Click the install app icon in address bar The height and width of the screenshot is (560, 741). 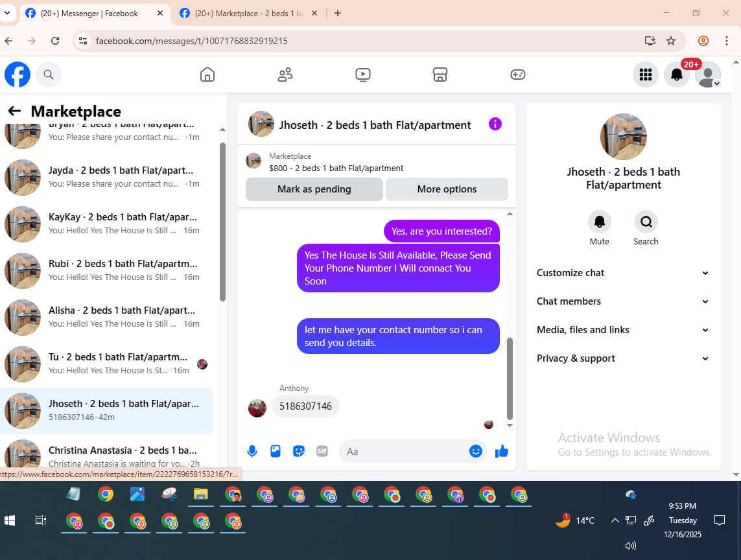(650, 41)
